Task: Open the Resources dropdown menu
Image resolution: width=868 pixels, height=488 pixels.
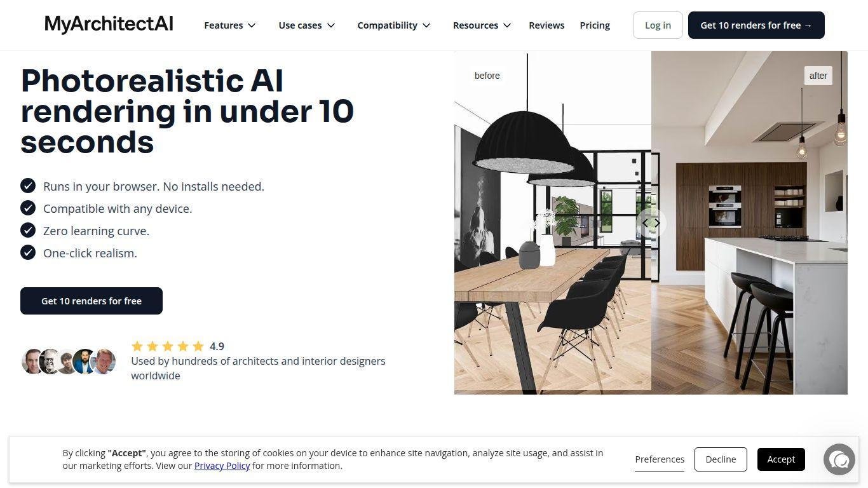Action: coord(482,25)
